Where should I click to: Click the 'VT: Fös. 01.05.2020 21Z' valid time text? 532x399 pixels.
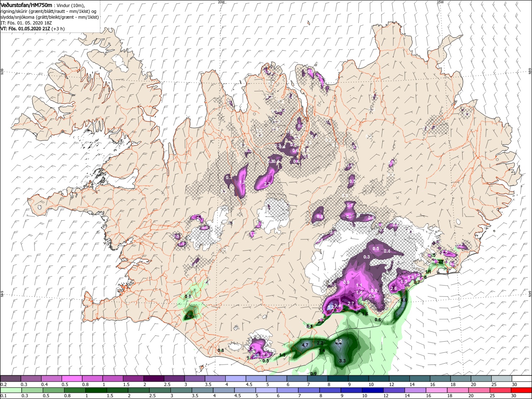[x=25, y=28]
